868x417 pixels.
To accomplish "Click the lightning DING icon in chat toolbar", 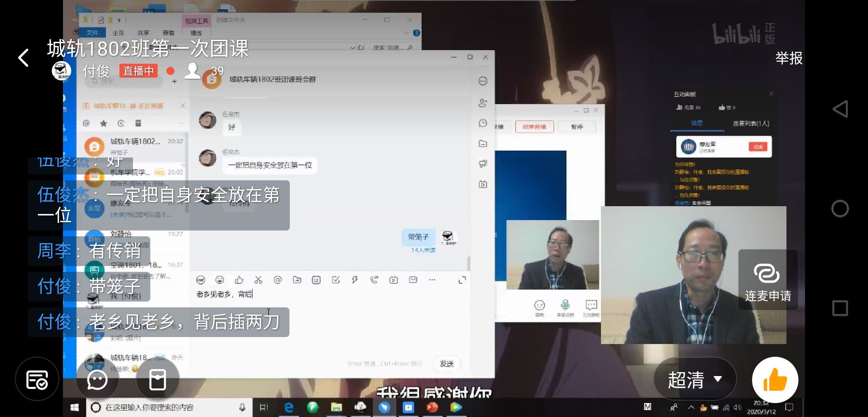I will click(355, 280).
